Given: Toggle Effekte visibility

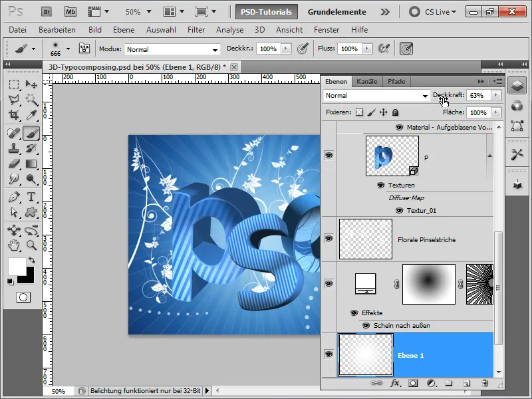Looking at the screenshot, I should (354, 313).
